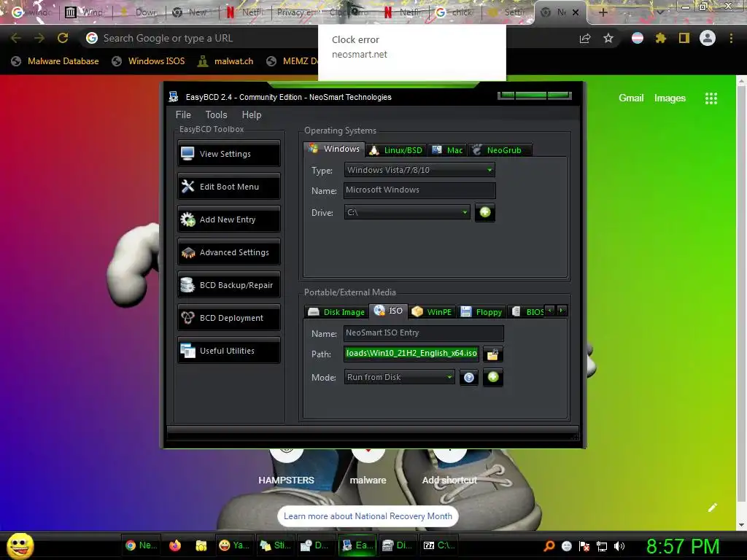Open Add New Entry section
747x560 pixels.
[228, 219]
